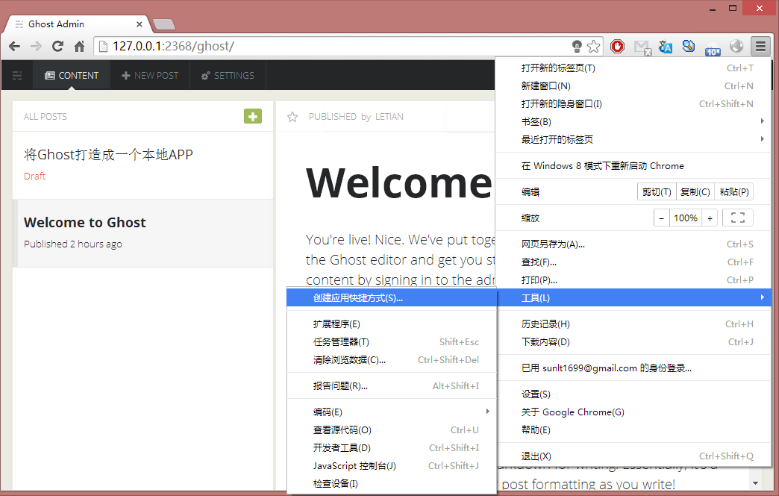779x496 pixels.
Task: Expand 最近打开的标签页 submenu
Action: (x=634, y=140)
